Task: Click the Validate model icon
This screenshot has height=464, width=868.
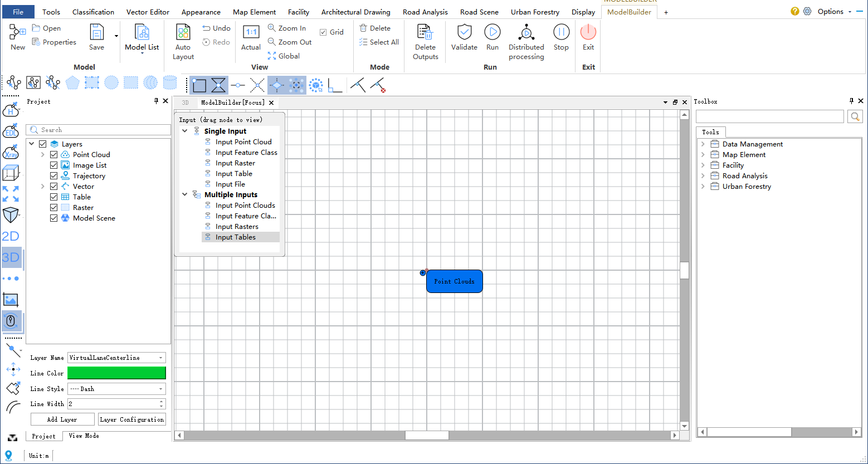Action: pos(464,32)
